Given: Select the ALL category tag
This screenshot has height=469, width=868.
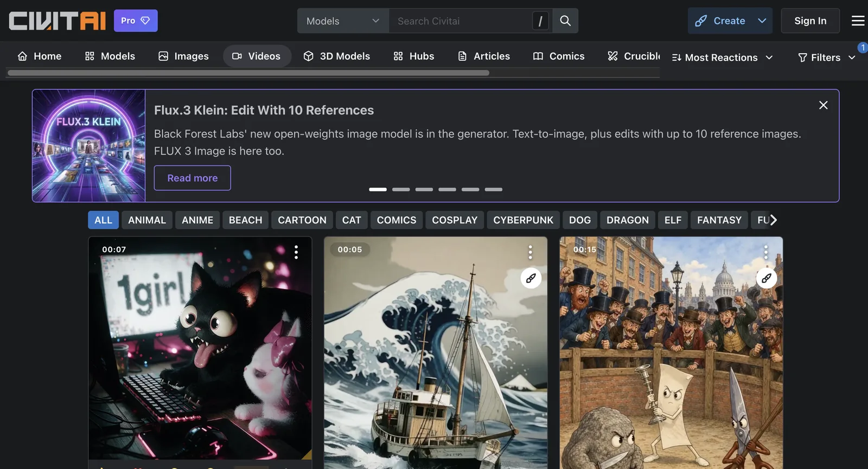Looking at the screenshot, I should point(103,220).
